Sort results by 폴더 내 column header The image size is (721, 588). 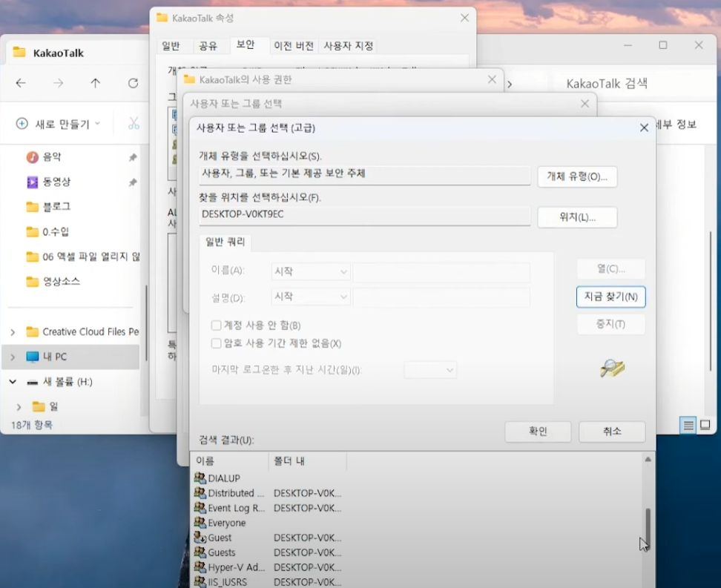308,461
